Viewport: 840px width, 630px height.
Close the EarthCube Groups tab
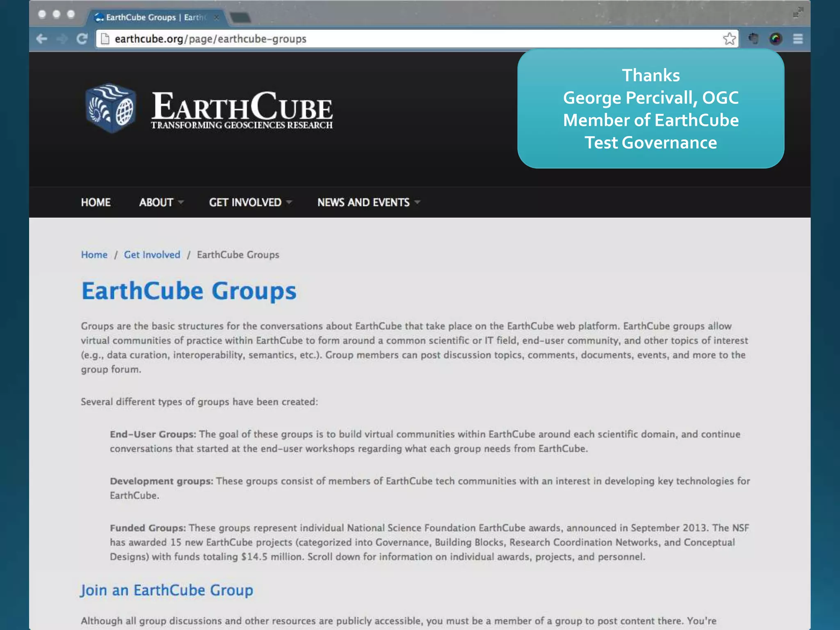[x=216, y=17]
